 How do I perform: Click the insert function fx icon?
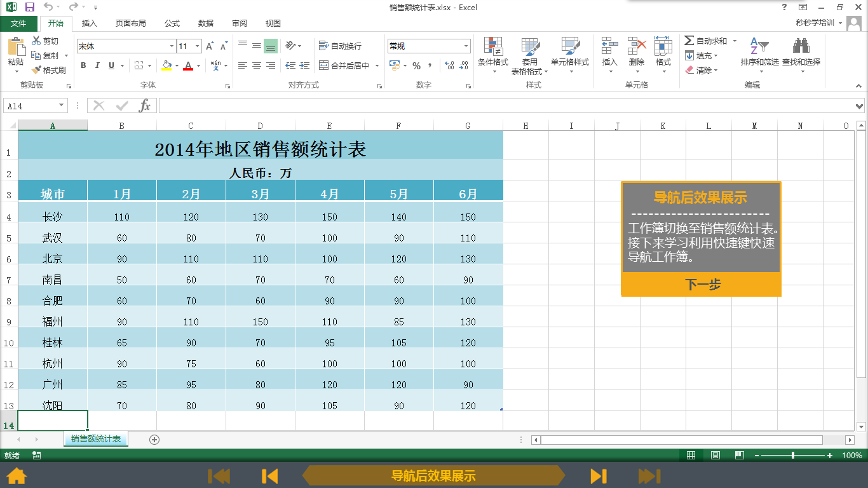click(145, 105)
